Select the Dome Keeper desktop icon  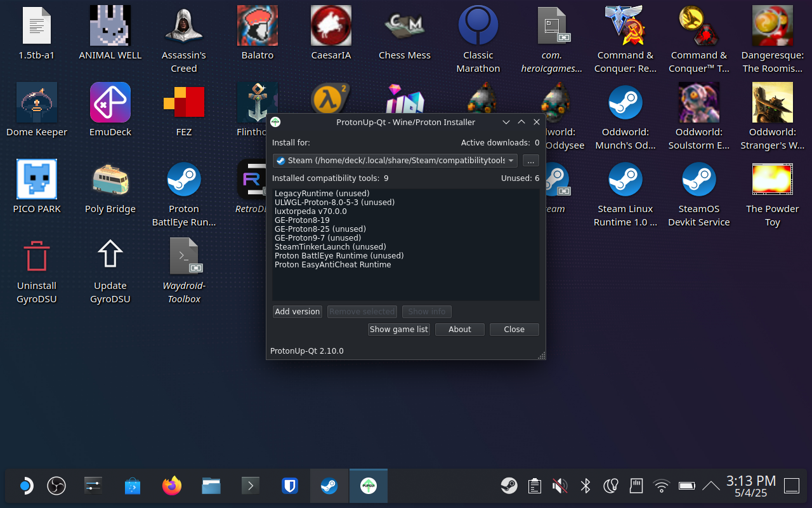click(x=37, y=102)
